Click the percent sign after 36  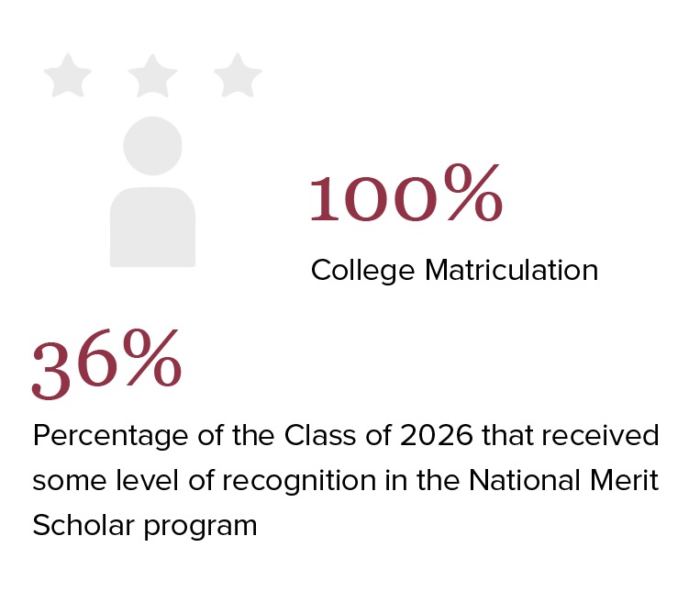point(152,357)
